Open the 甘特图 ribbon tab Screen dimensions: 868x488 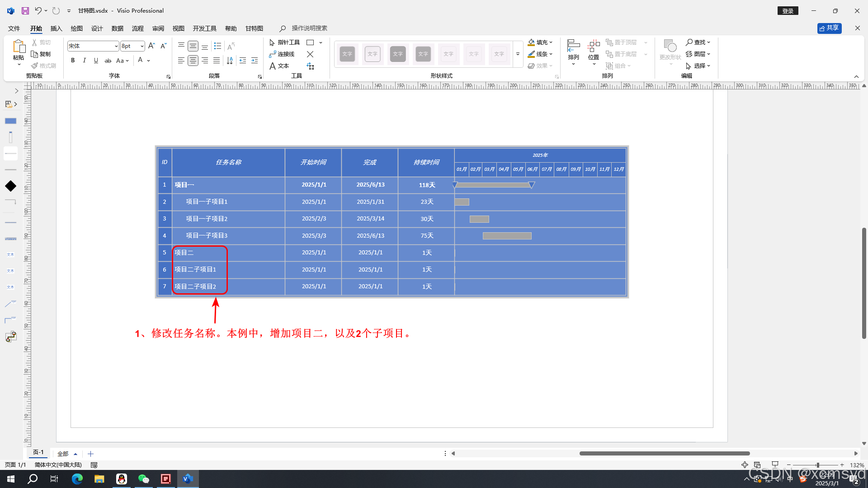coord(254,28)
